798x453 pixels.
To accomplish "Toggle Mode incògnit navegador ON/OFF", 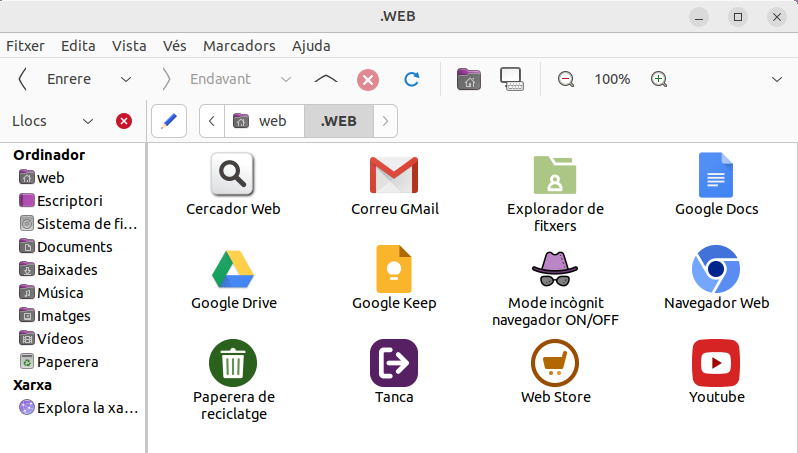I will pyautogui.click(x=555, y=269).
